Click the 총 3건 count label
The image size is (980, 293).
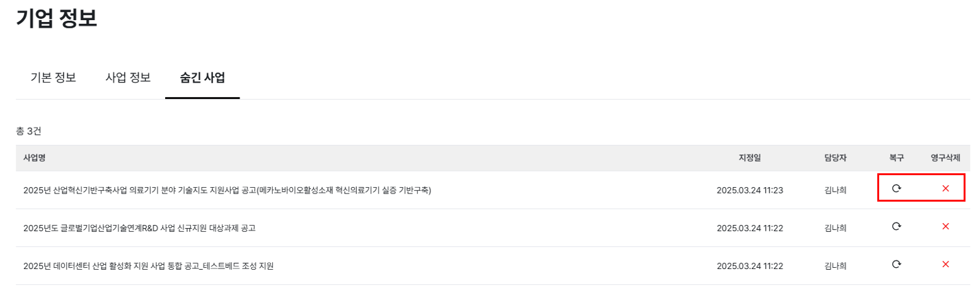click(28, 132)
